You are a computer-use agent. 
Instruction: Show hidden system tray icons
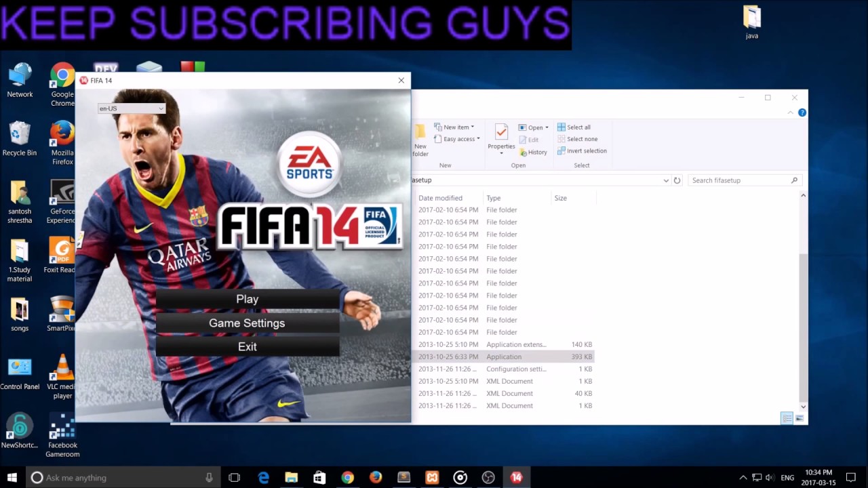click(743, 478)
